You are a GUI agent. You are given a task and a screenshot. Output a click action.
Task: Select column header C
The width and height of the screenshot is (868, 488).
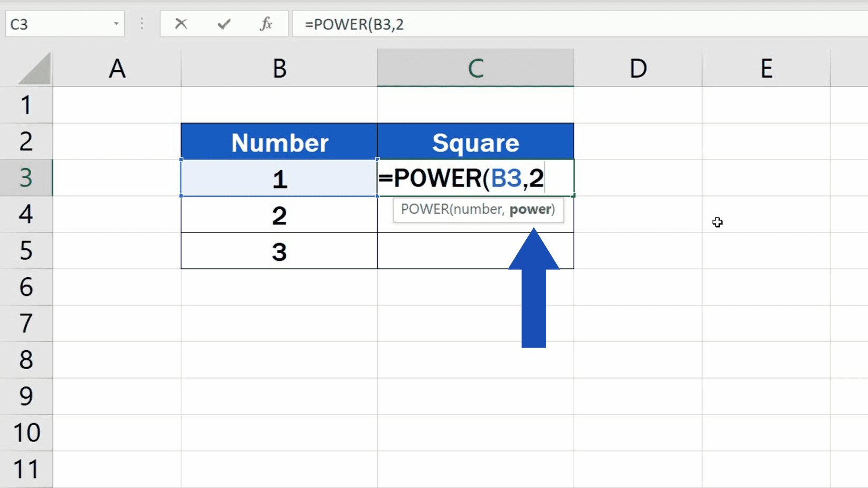[475, 68]
